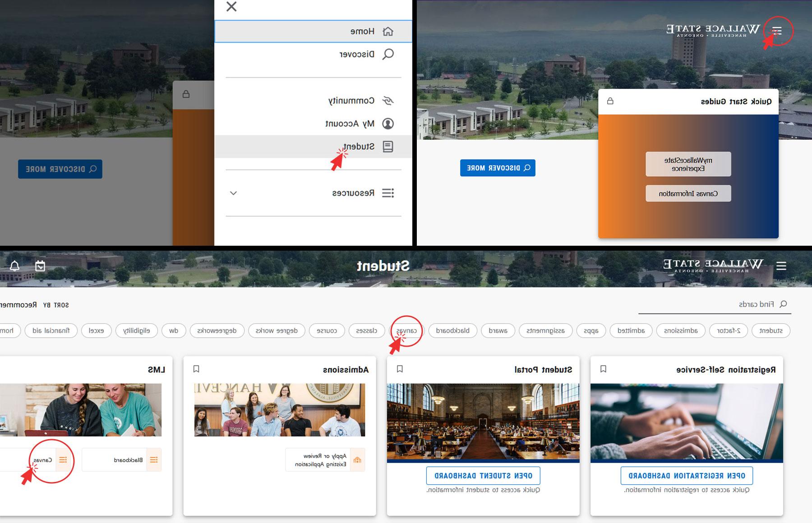812x523 pixels.
Task: Click the dimmed Discover More button behind menu
Action: pos(60,169)
